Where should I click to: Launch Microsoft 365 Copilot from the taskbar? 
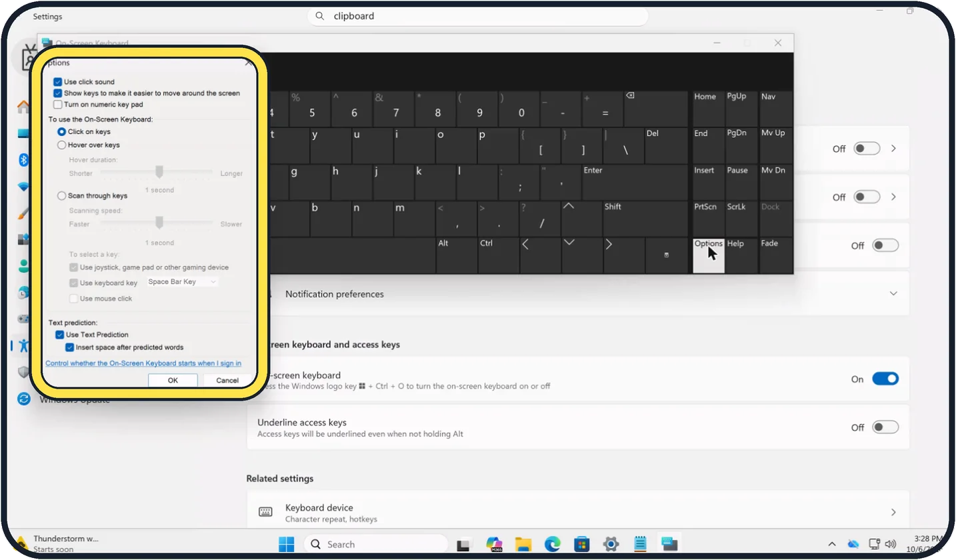pos(494,544)
